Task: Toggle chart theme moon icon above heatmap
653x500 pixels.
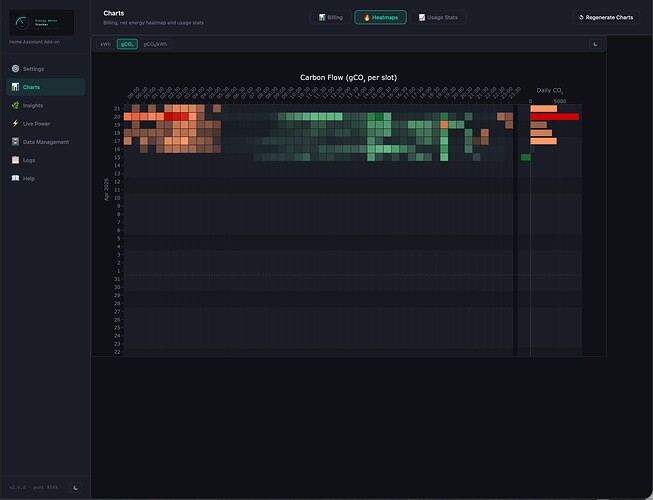Action: tap(596, 44)
